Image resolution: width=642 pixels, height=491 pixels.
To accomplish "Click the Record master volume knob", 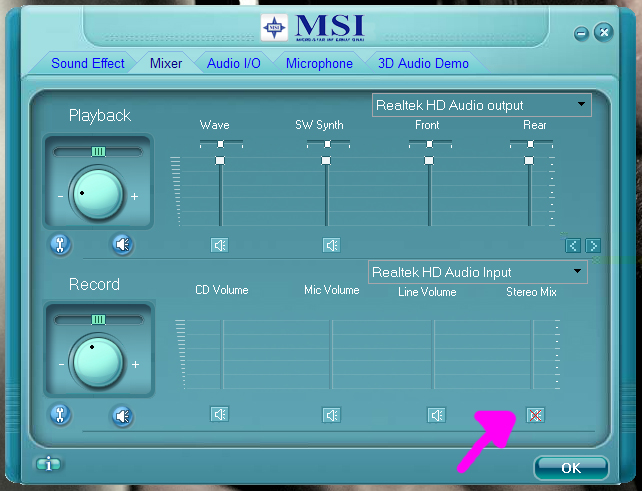I will pyautogui.click(x=98, y=362).
